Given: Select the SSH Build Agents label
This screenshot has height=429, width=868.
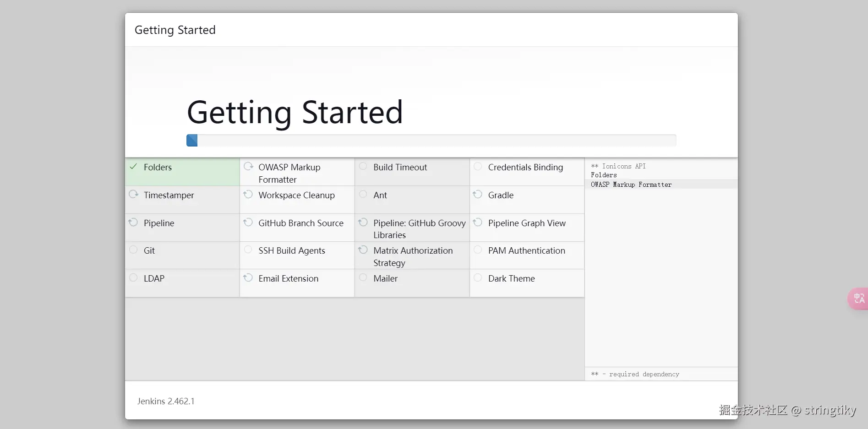Looking at the screenshot, I should (292, 250).
